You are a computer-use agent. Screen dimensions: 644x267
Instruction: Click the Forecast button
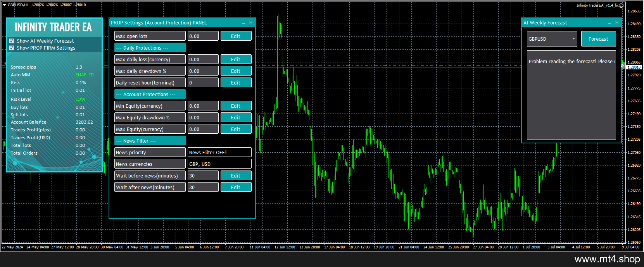tap(598, 39)
